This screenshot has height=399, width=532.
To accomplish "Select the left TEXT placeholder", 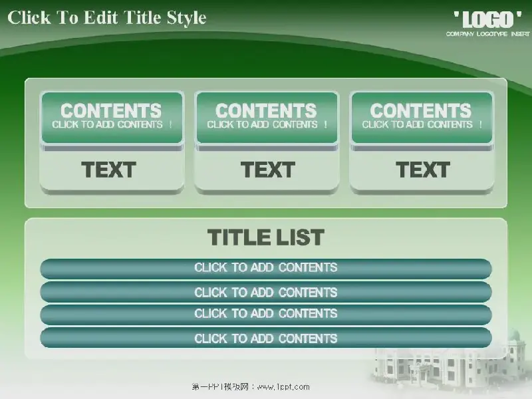I will click(110, 170).
